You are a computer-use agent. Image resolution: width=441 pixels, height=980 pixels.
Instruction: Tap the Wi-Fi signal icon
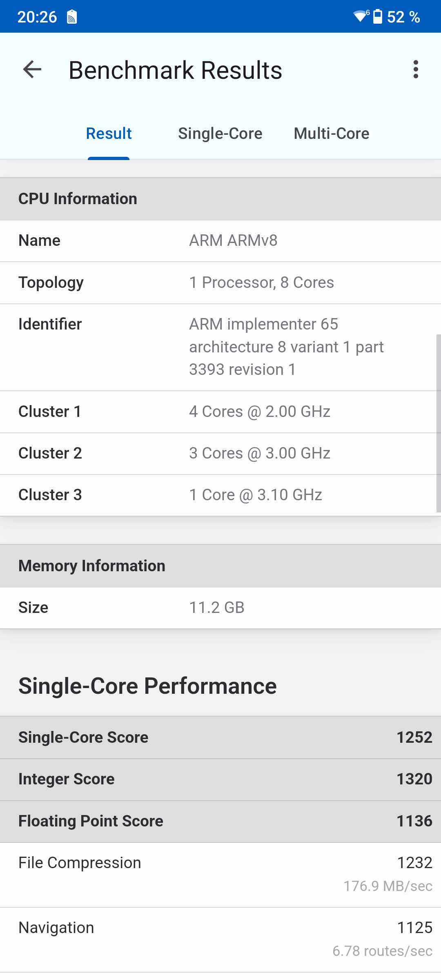pyautogui.click(x=361, y=16)
